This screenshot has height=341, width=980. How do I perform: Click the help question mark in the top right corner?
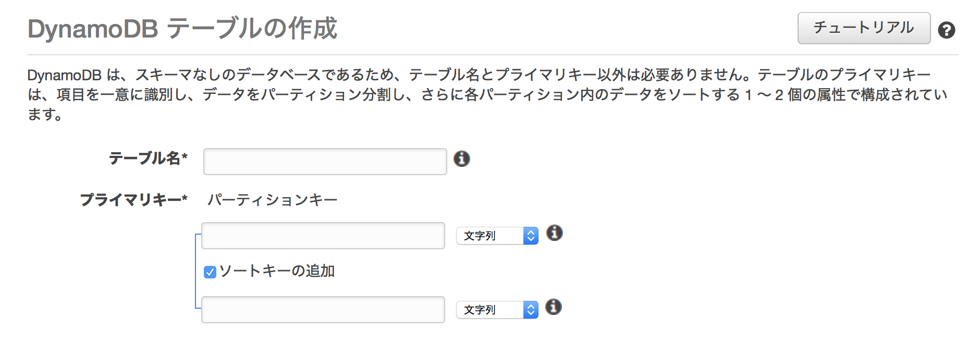[x=948, y=30]
